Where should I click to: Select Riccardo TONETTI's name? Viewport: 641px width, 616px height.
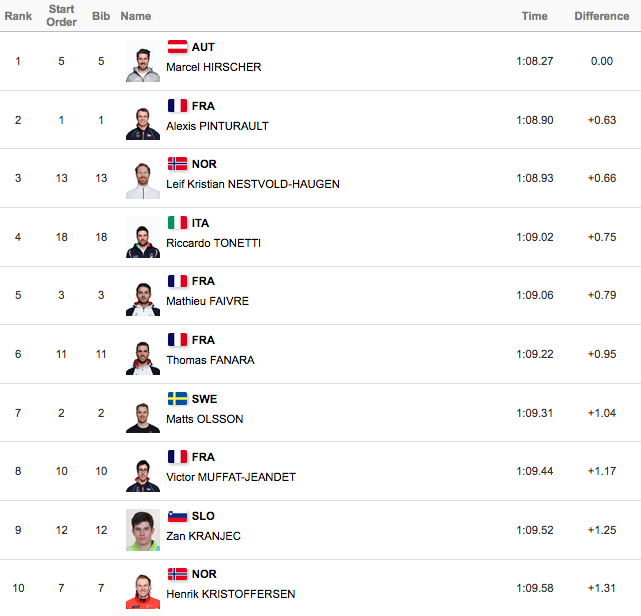[213, 243]
